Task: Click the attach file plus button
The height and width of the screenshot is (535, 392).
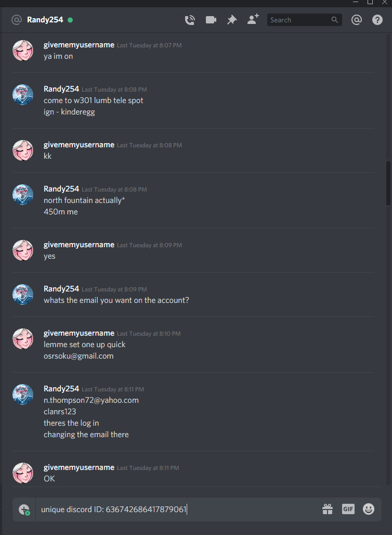Action: pos(24,509)
